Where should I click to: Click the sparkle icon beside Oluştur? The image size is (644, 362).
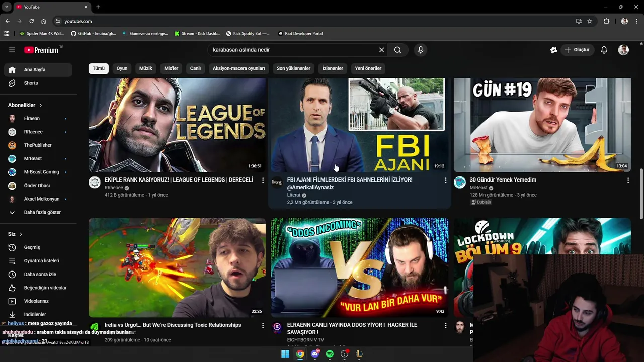click(553, 50)
